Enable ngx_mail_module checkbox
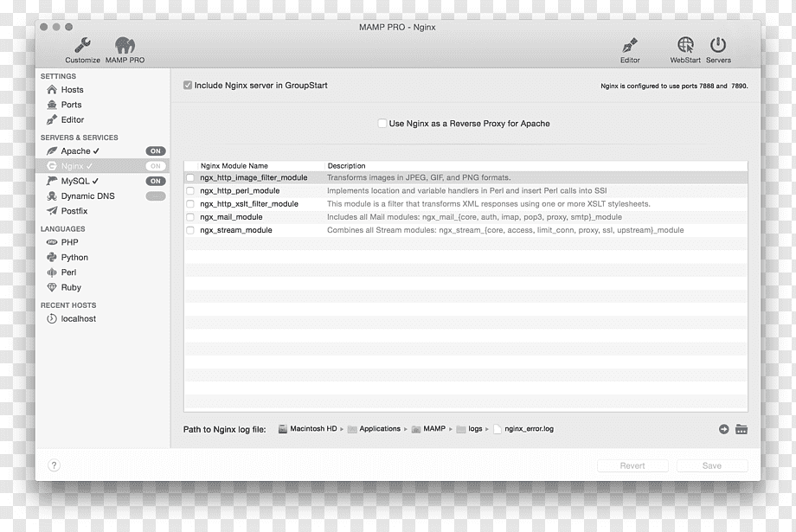 click(189, 217)
